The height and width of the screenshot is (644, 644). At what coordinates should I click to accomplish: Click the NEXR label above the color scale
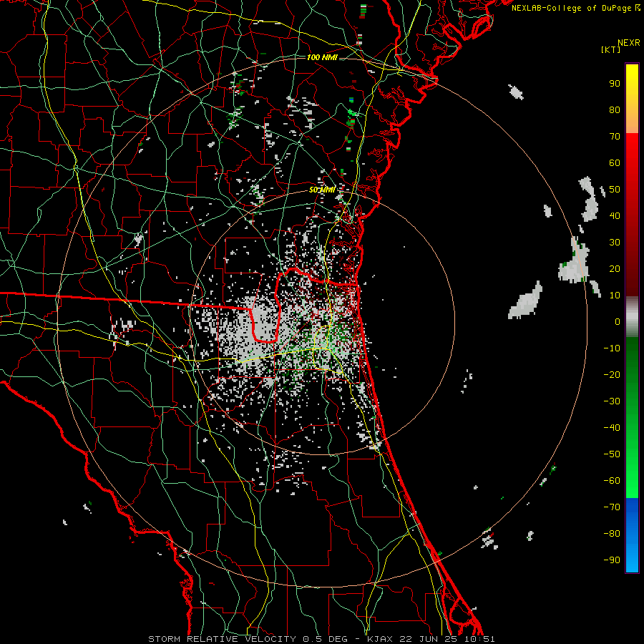point(629,43)
